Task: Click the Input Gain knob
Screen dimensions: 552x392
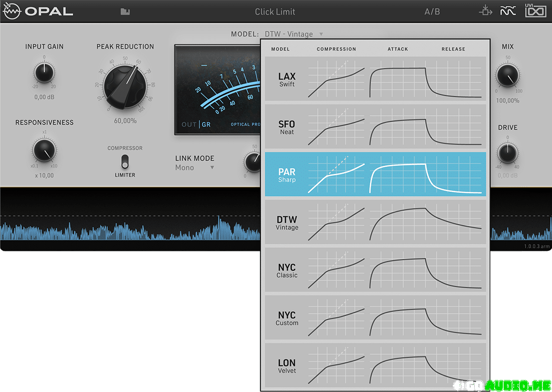Action: pyautogui.click(x=44, y=73)
